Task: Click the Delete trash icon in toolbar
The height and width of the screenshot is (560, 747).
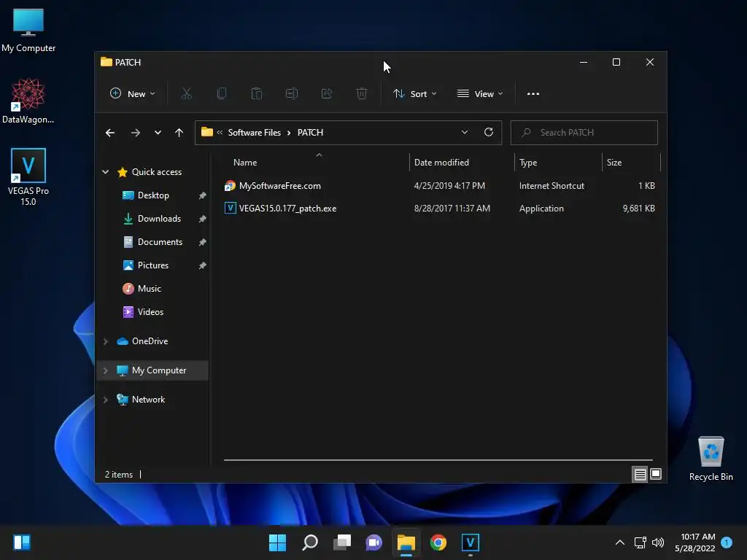Action: click(x=362, y=94)
